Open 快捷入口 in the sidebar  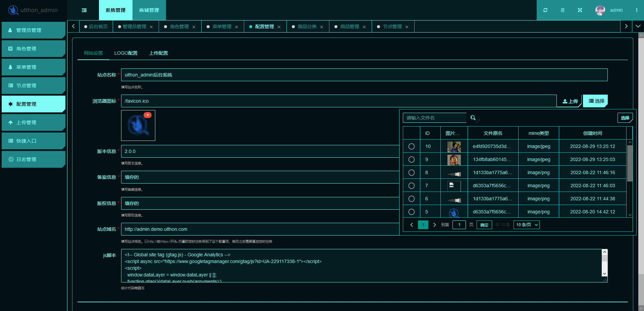(33, 141)
